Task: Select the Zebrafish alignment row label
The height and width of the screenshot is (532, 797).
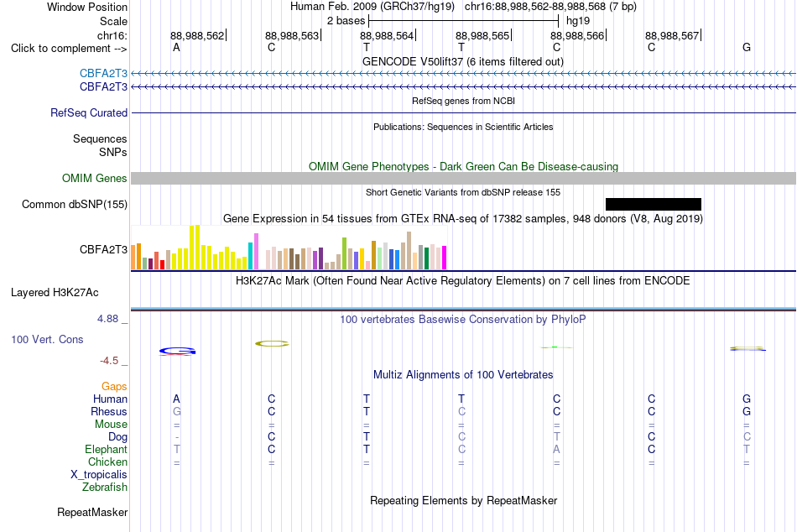Action: [105, 487]
